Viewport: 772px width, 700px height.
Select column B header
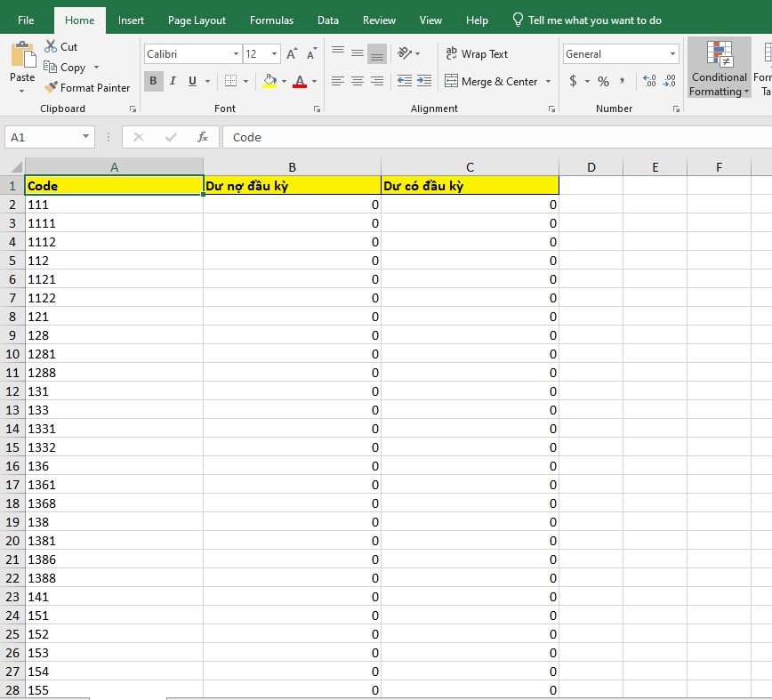[292, 167]
